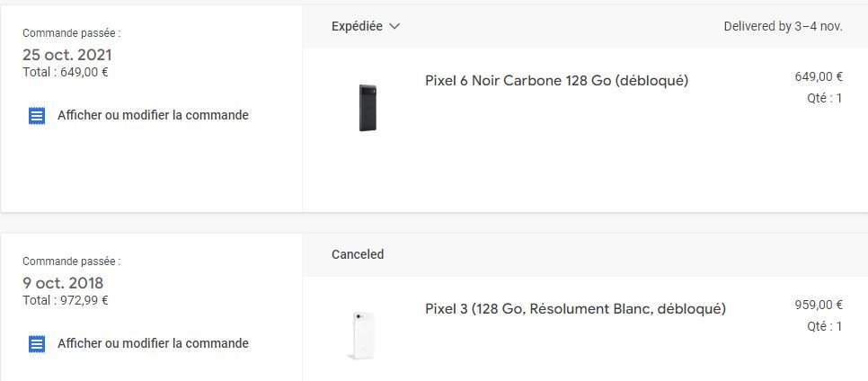Viewport: 868px width, 381px height.
Task: Click the 'Delivered by 3–4 nov.' text
Action: tap(783, 26)
